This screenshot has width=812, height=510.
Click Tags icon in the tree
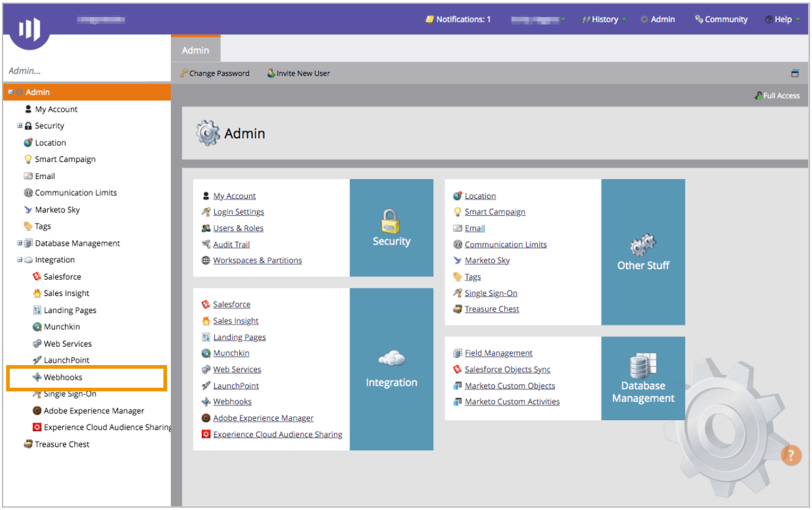[x=28, y=226]
